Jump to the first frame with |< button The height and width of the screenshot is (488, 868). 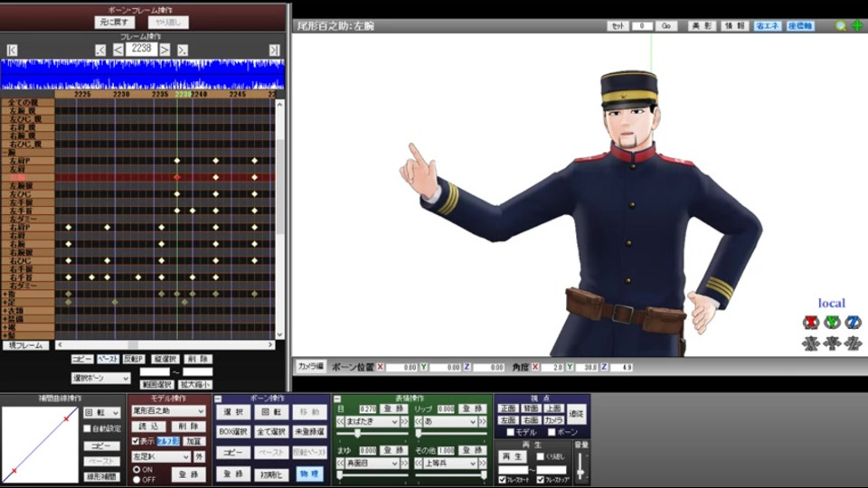12,51
